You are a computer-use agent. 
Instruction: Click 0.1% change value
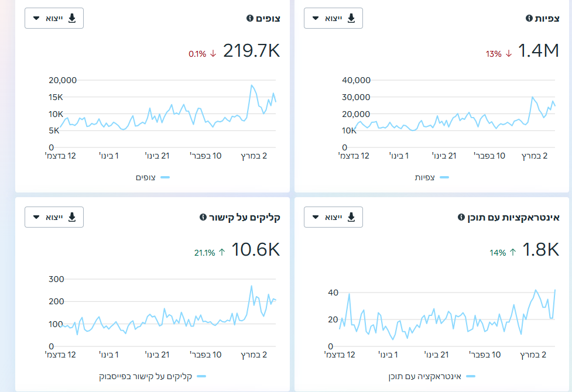[x=197, y=54]
